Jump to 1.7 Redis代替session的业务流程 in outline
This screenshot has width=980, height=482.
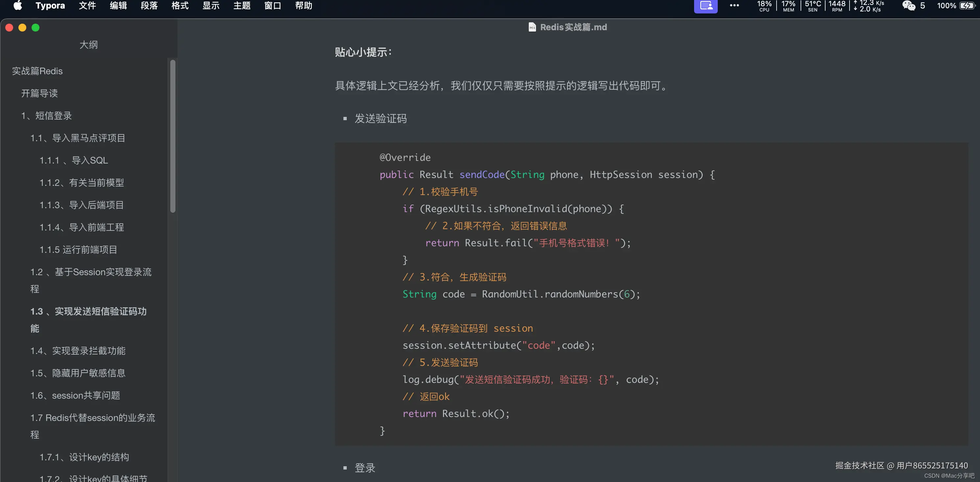[x=93, y=426]
